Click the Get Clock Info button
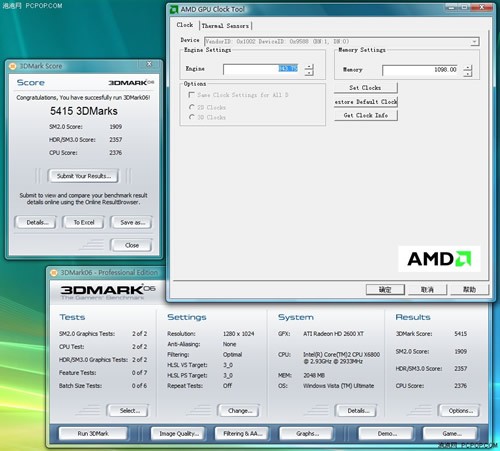The height and width of the screenshot is (451, 500). pyautogui.click(x=365, y=115)
